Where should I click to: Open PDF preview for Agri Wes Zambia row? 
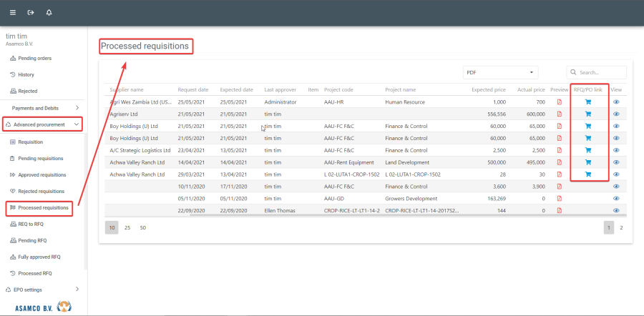560,102
